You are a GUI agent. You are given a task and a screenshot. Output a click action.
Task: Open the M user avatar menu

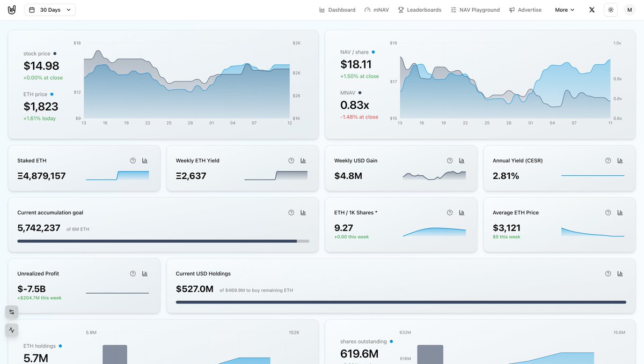pos(630,10)
